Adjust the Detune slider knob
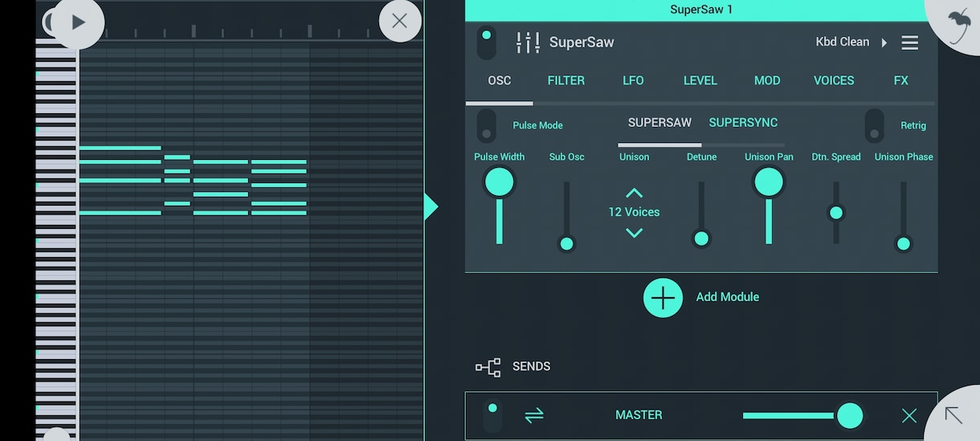This screenshot has width=980, height=441. tap(701, 238)
